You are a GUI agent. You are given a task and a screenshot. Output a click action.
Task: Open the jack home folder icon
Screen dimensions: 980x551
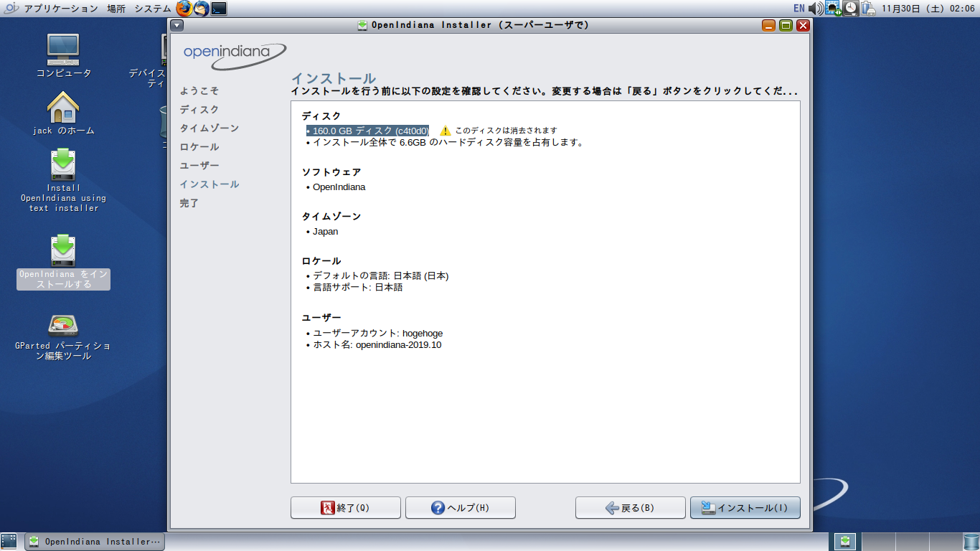tap(63, 113)
